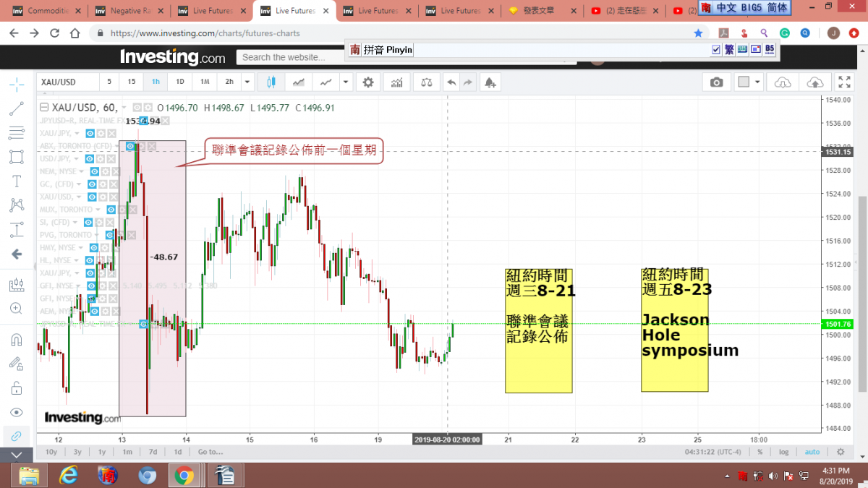Screen dimensions: 868x488
Task: Take a chart snapshot with camera icon
Action: pyautogui.click(x=716, y=82)
